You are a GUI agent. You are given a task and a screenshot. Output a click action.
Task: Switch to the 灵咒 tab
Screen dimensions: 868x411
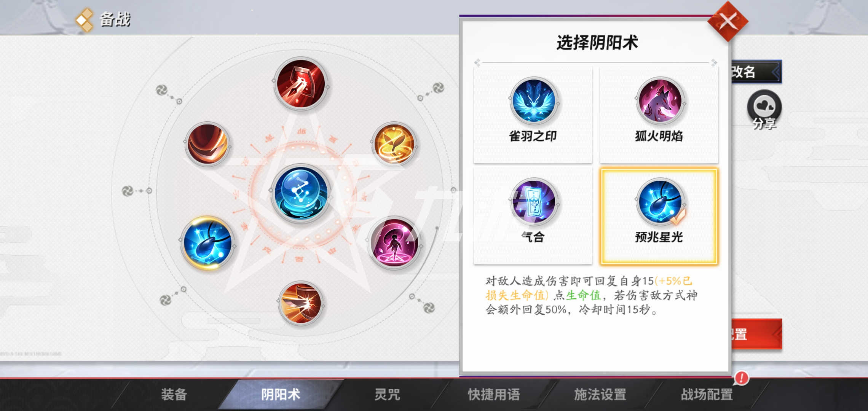pyautogui.click(x=387, y=395)
